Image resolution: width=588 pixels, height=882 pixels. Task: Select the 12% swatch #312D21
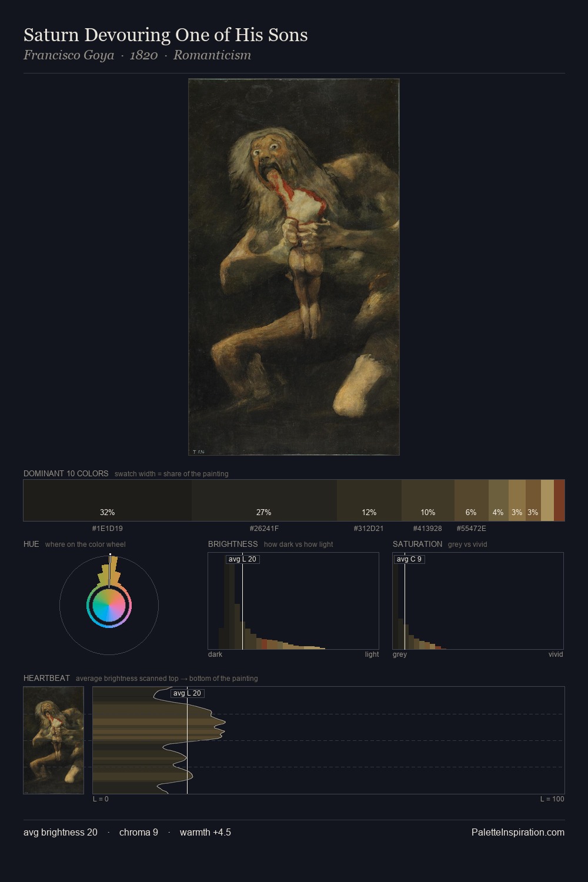[x=369, y=500]
